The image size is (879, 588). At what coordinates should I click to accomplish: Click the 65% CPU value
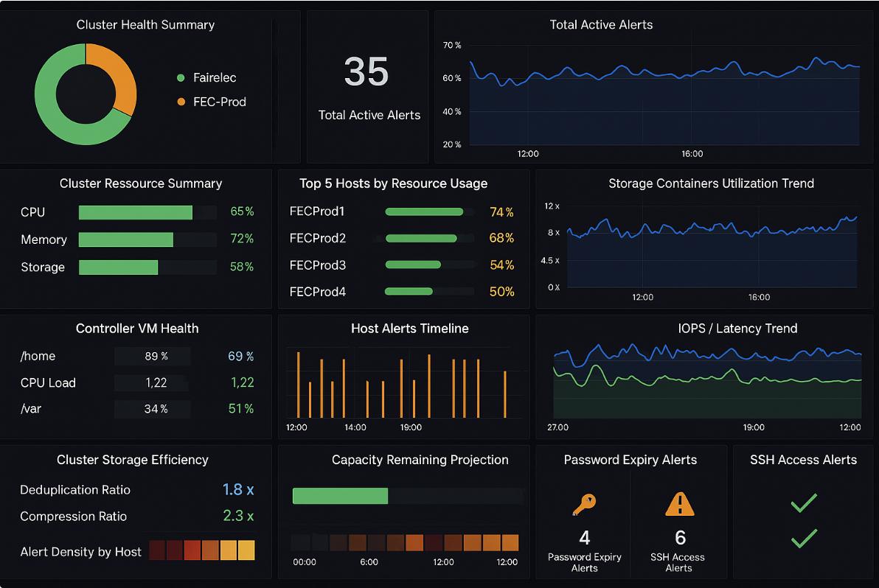[242, 211]
